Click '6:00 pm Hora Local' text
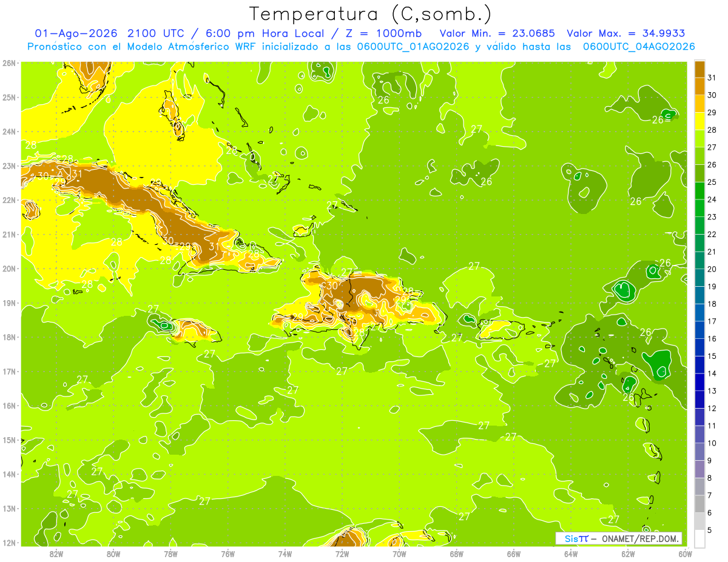 click(266, 33)
